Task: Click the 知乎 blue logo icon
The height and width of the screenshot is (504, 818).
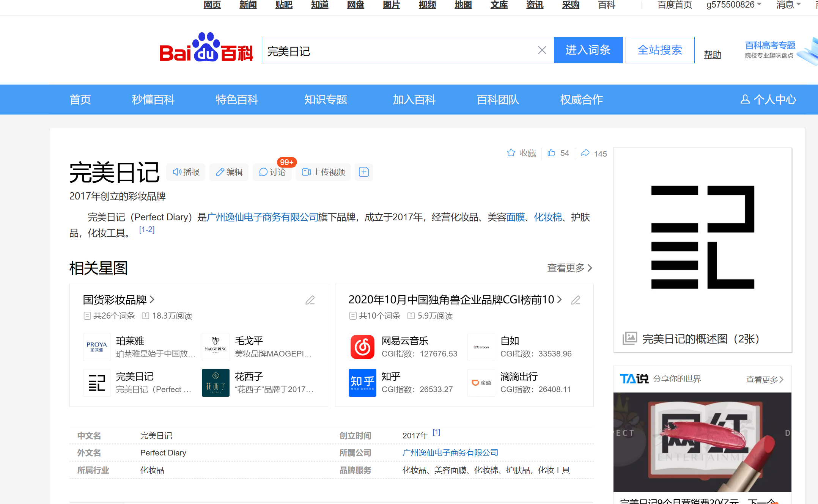Action: coord(362,383)
